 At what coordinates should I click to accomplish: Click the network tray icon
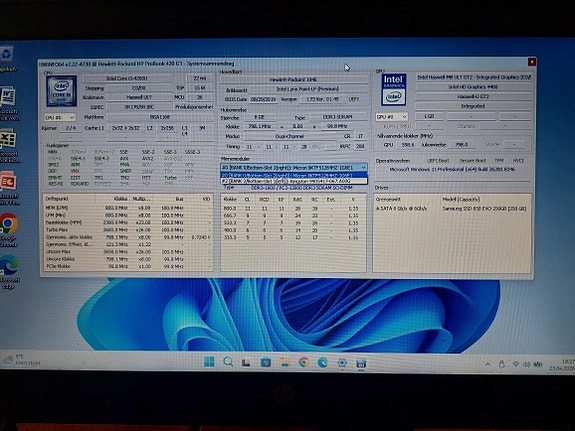click(516, 364)
